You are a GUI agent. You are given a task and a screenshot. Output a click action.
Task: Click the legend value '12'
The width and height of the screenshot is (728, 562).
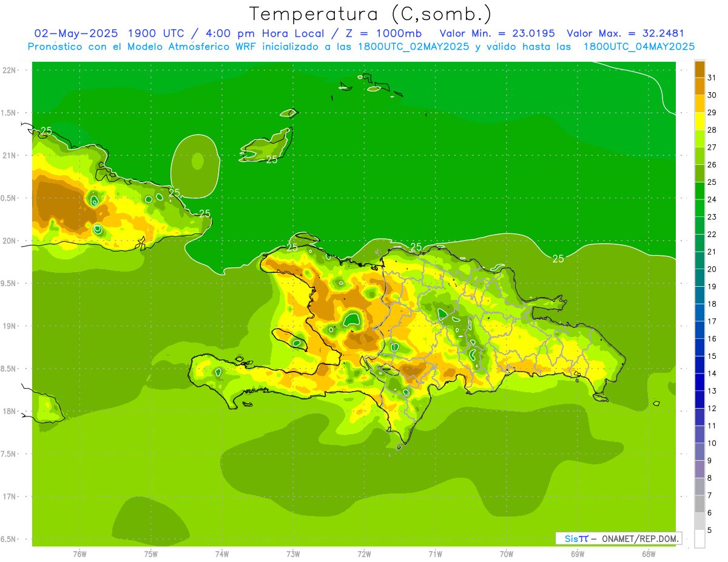[712, 409]
